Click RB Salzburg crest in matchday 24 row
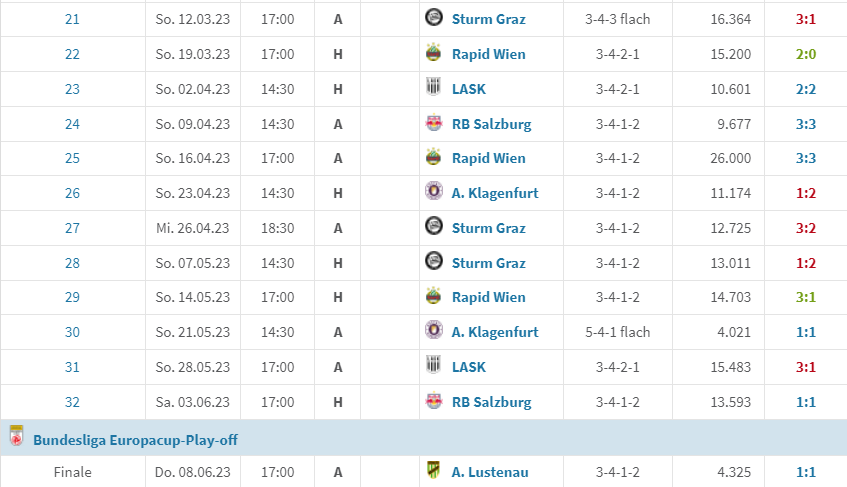Viewport: 847px width, 487px height. point(433,123)
